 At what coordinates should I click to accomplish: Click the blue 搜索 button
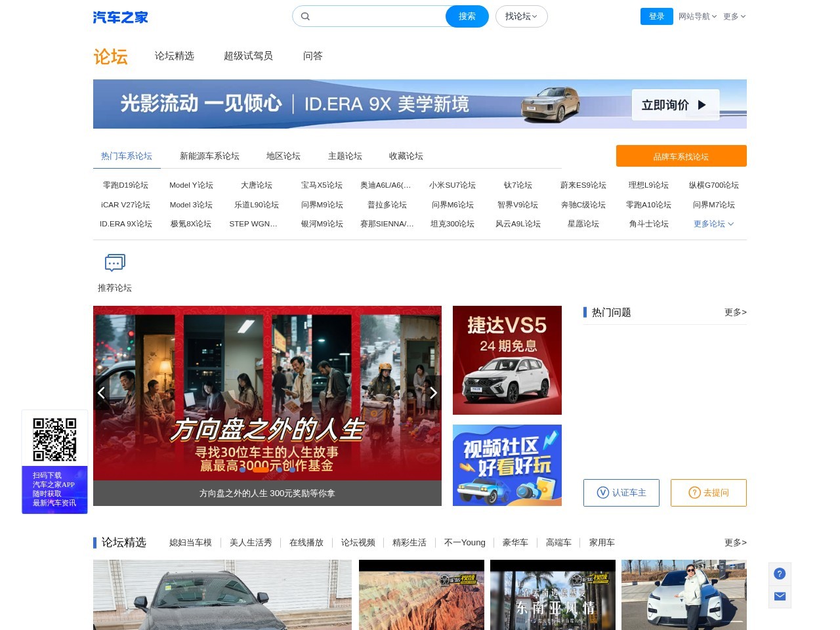click(x=467, y=16)
